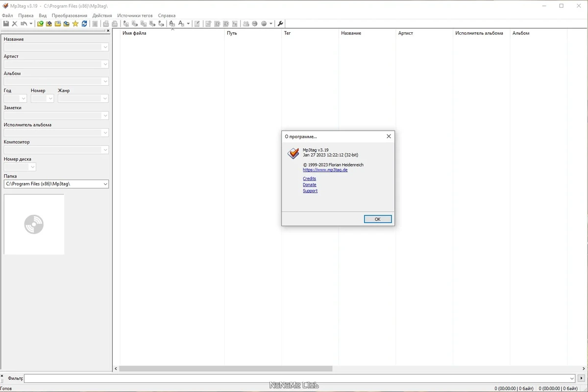Click the Quick actions large letter A icon

pyautogui.click(x=181, y=23)
